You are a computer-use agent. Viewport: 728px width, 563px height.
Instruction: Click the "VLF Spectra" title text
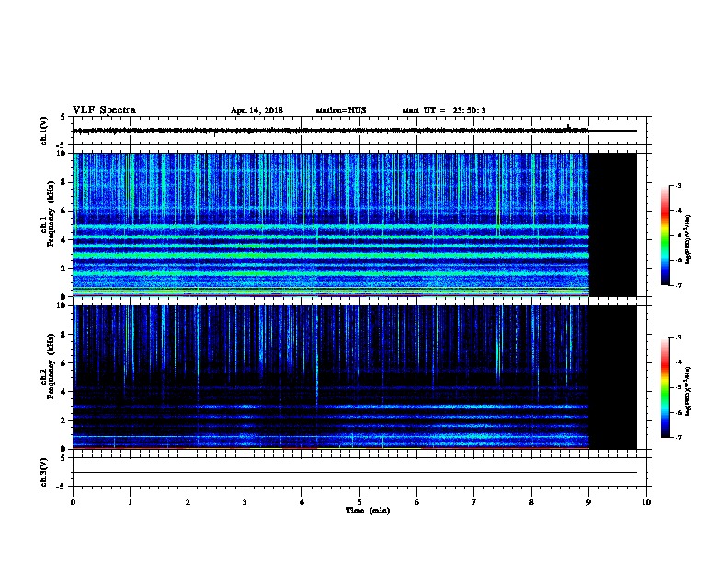tap(104, 110)
